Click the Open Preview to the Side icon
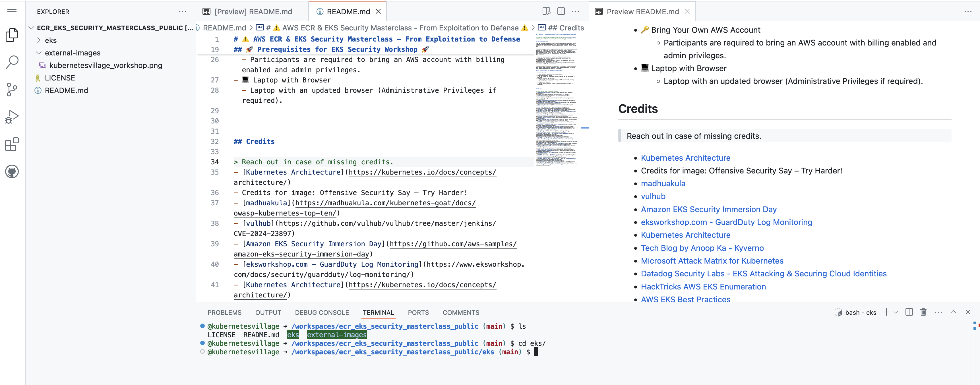 [x=546, y=11]
